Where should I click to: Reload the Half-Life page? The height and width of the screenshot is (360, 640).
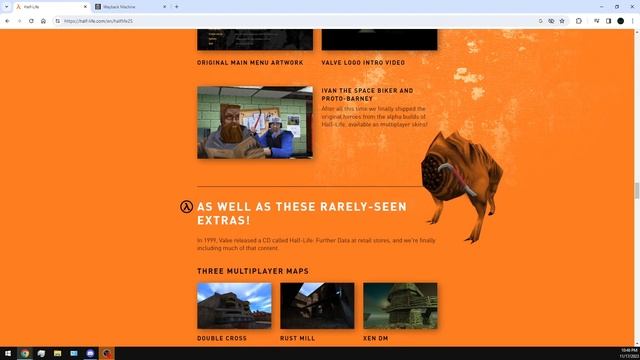pyautogui.click(x=31, y=21)
